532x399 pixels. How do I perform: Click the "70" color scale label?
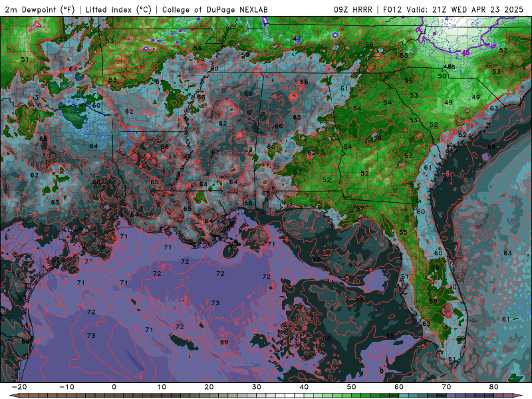click(446, 387)
